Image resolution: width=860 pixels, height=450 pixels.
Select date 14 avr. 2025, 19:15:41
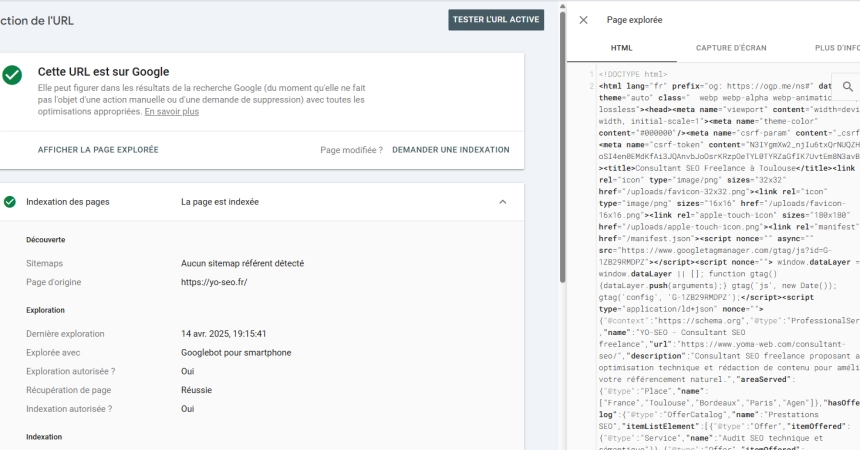pos(224,334)
